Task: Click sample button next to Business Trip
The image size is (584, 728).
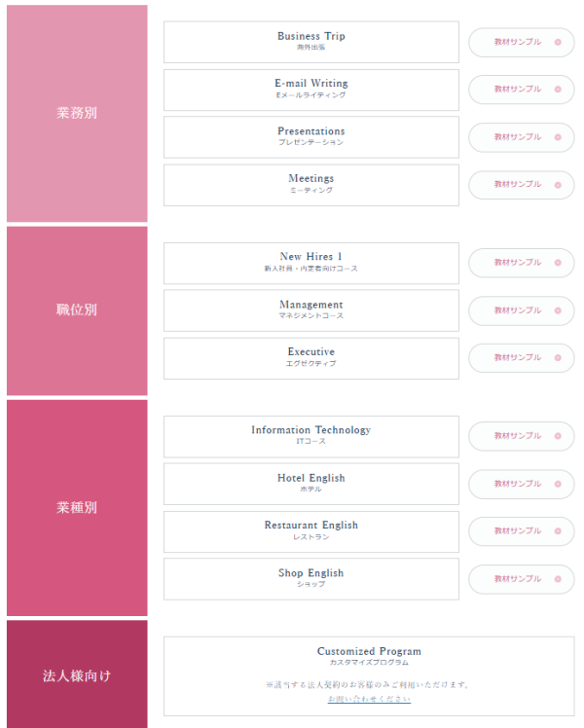Action: coord(522,42)
